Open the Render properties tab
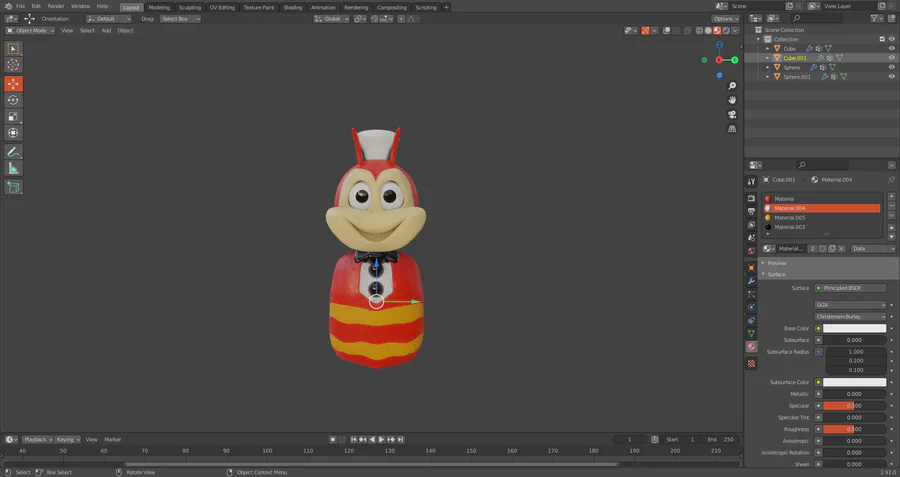The width and height of the screenshot is (900, 477). 751,198
